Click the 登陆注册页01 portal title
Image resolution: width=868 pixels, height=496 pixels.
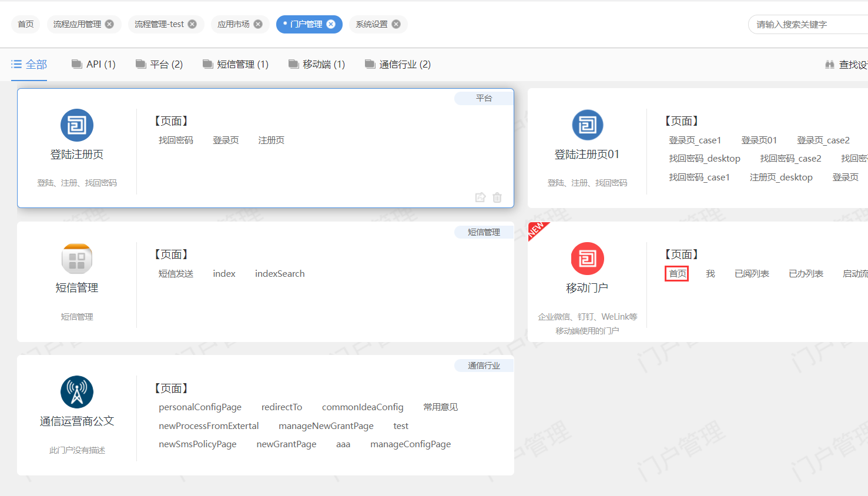coord(587,155)
